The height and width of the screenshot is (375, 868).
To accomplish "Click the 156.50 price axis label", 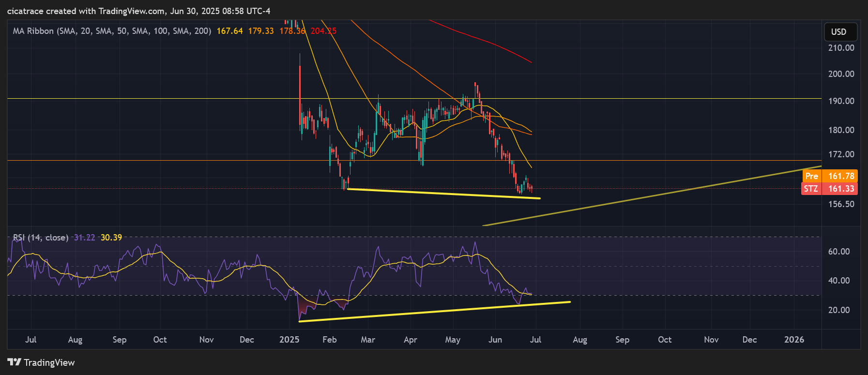I will (841, 204).
